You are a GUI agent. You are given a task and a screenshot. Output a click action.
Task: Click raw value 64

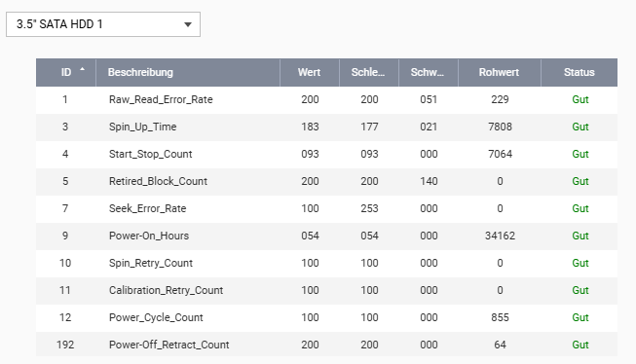[500, 345]
